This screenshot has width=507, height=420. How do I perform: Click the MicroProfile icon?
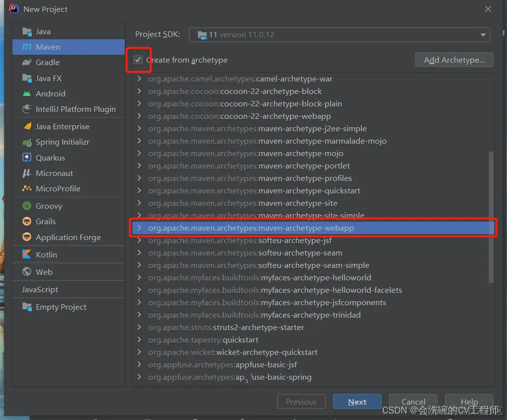pos(27,188)
